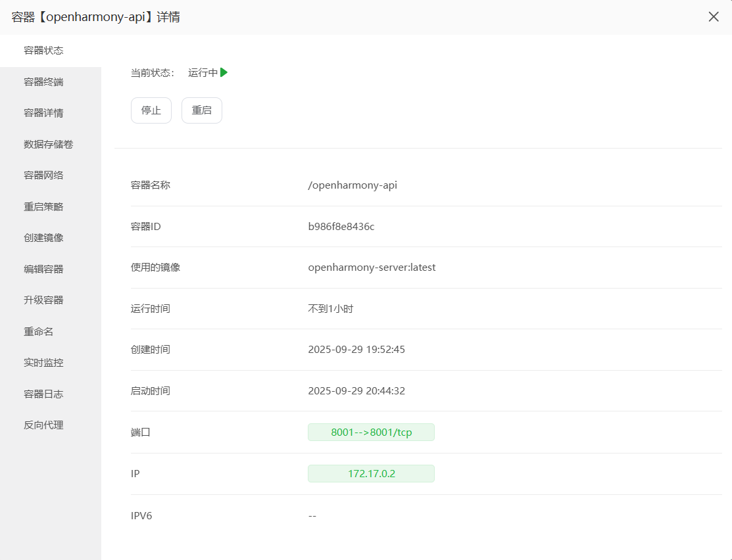The width and height of the screenshot is (732, 560).
Task: Click the container ID b986f8e8436c
Action: click(x=341, y=227)
